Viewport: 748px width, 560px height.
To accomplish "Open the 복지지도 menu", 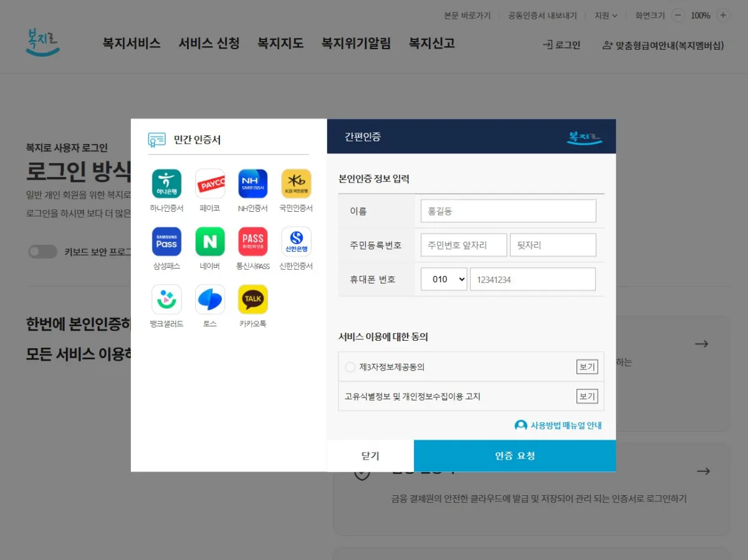I will click(x=280, y=43).
